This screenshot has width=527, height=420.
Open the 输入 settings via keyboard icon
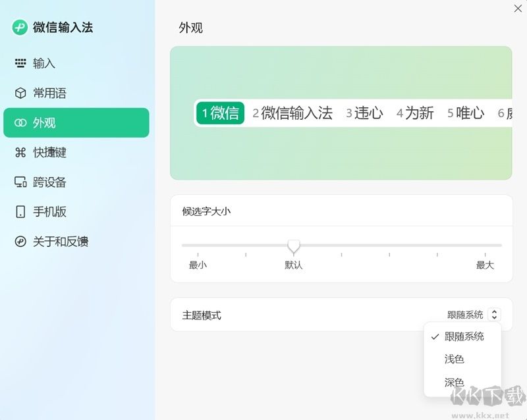point(18,63)
